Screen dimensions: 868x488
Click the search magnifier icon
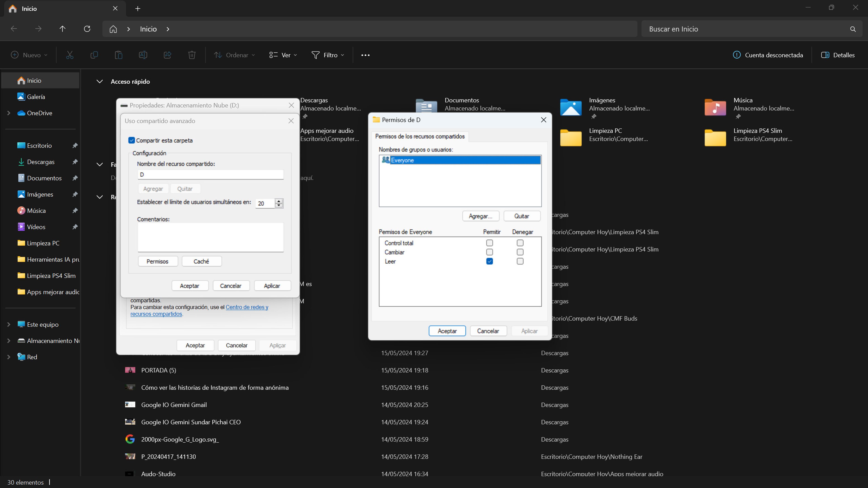pos(853,29)
